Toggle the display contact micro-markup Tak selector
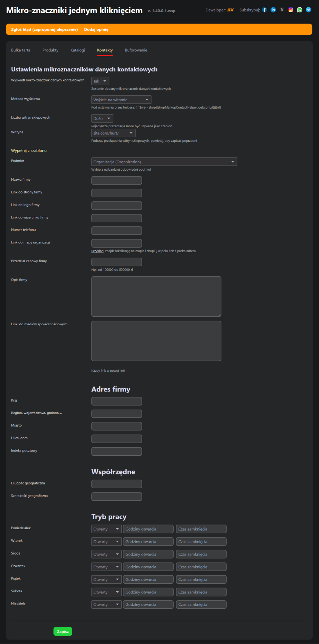319x644 pixels. (100, 81)
